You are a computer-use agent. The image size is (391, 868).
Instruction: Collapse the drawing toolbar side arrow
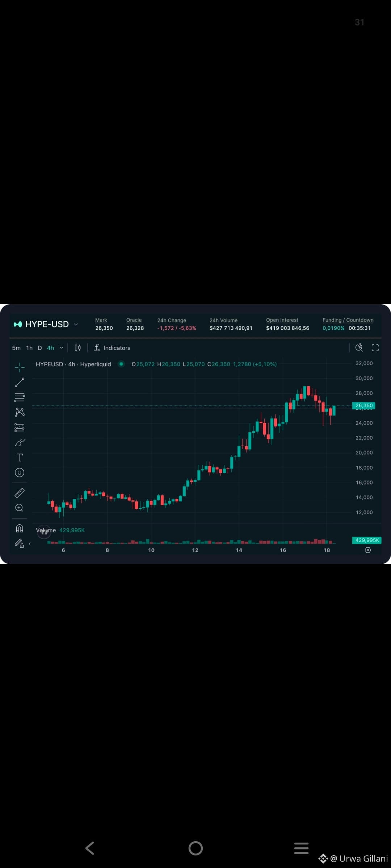[30, 544]
